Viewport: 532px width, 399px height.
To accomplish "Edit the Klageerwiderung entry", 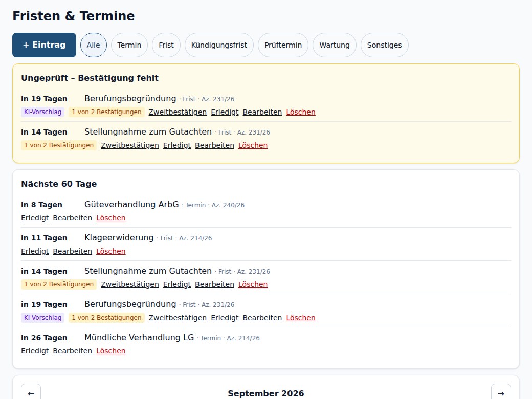I will (72, 251).
